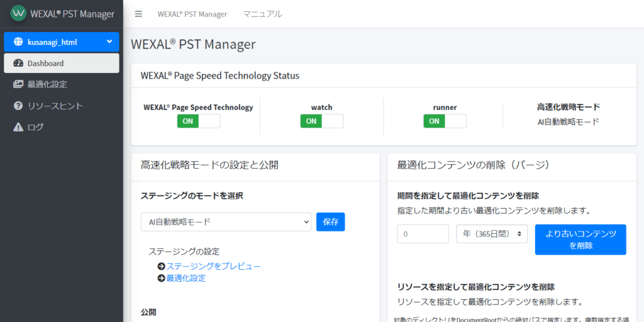The width and height of the screenshot is (644, 322).
Task: Click the WEXAL PST Manager page title
Action: click(x=193, y=44)
